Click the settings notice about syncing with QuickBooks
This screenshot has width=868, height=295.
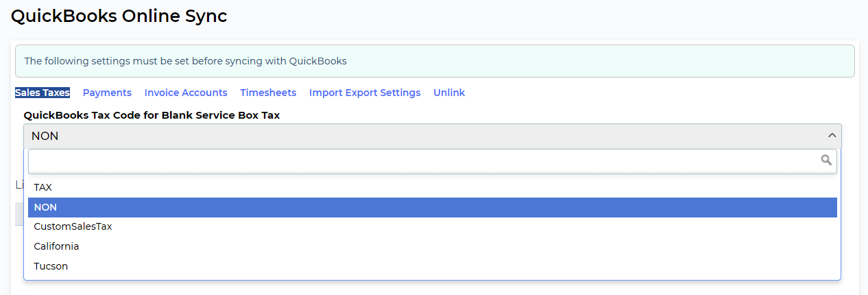coord(435,61)
